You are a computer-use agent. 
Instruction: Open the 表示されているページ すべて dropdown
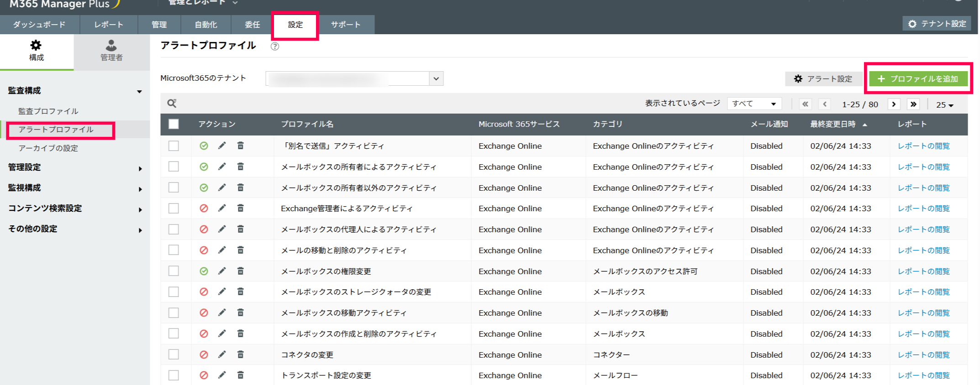pos(754,104)
